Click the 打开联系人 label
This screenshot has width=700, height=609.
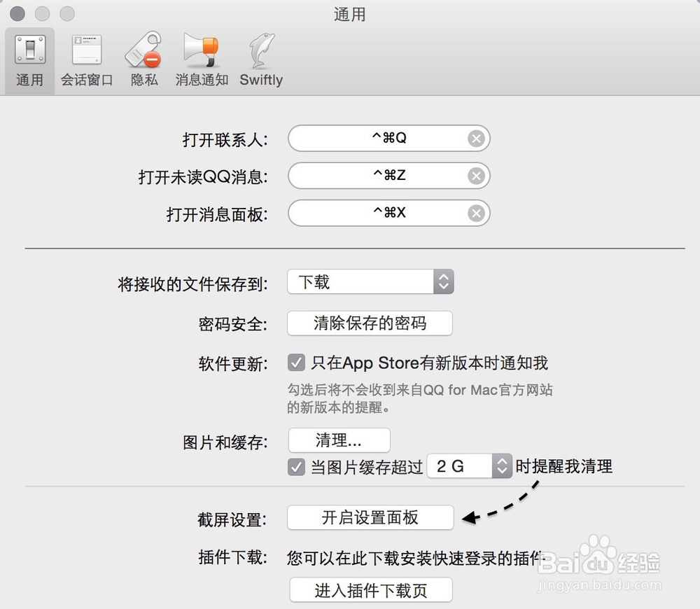coord(225,140)
